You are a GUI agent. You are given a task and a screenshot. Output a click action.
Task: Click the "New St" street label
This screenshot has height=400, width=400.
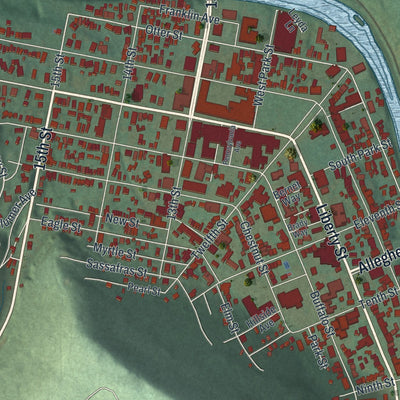[x=122, y=221]
